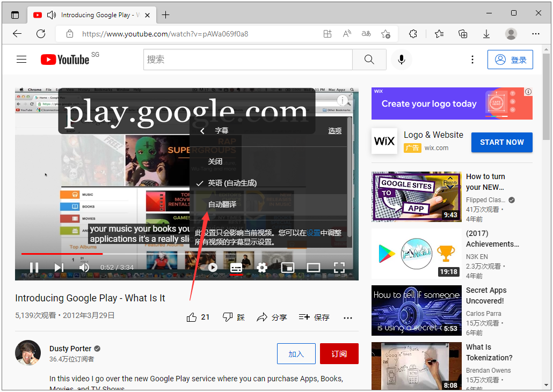Toggle theater mode
553x392 pixels.
click(313, 268)
